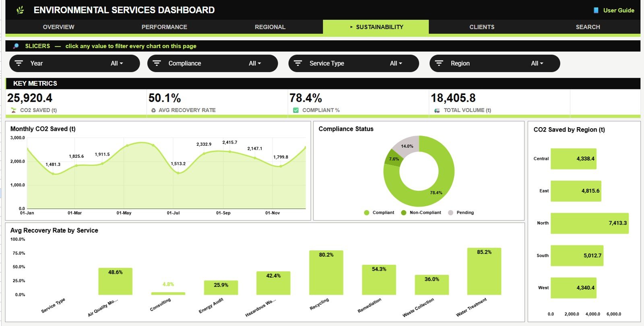This screenshot has height=326, width=644.
Task: Click the Compliance Status chart title
Action: (x=346, y=129)
